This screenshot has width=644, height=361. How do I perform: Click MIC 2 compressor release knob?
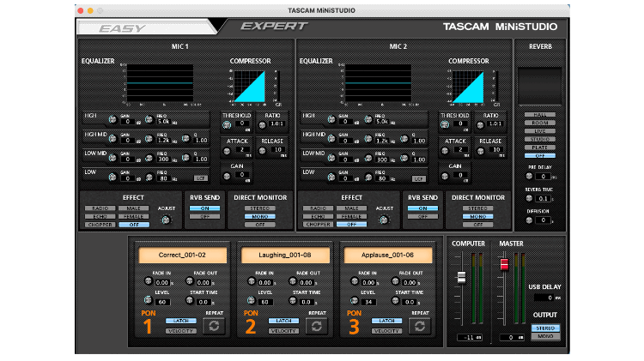coord(481,151)
